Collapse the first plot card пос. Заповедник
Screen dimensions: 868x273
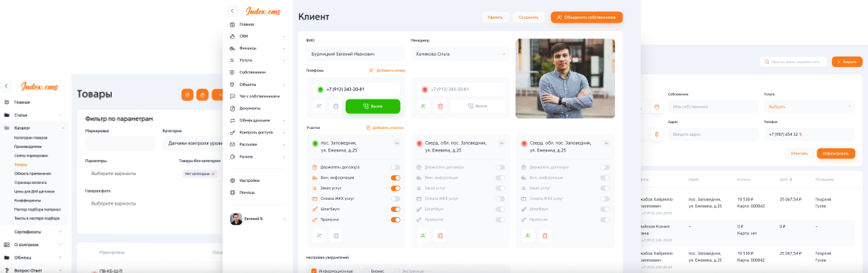pos(397,143)
